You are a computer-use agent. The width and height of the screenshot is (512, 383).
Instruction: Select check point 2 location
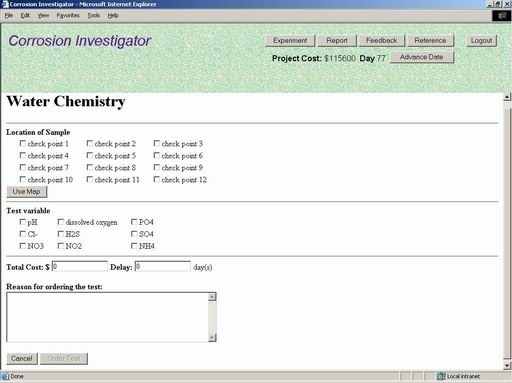click(90, 143)
